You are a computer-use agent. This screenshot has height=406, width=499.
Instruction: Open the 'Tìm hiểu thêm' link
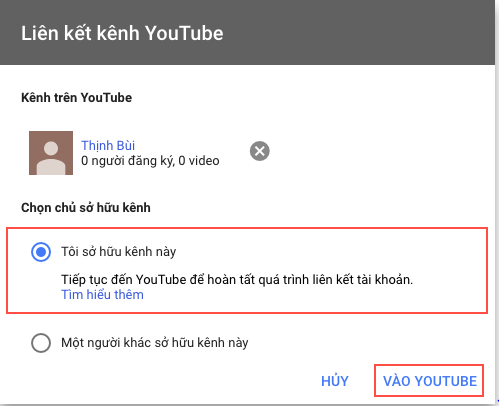click(x=102, y=295)
